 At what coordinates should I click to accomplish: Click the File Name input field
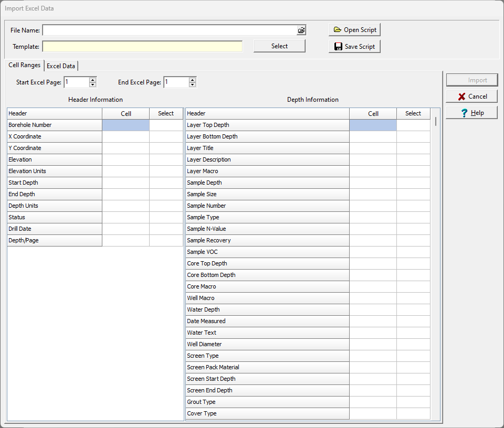pos(168,30)
